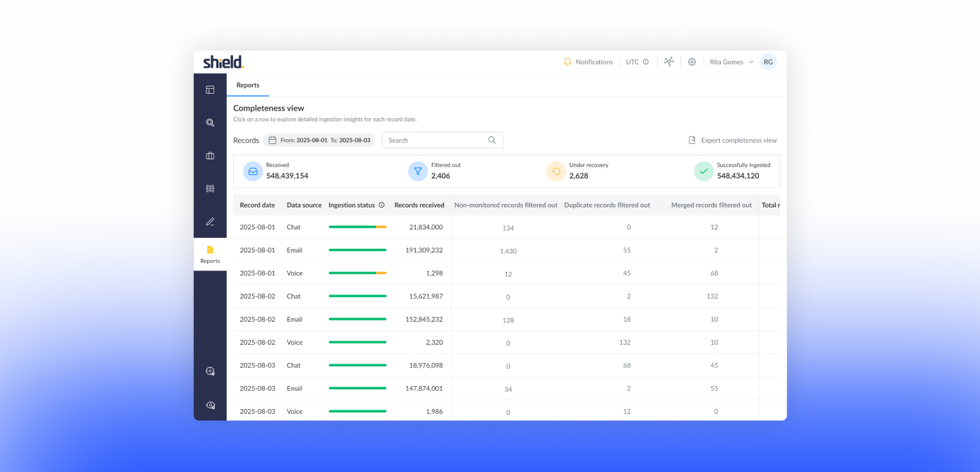Click the Shield logo

[x=223, y=62]
